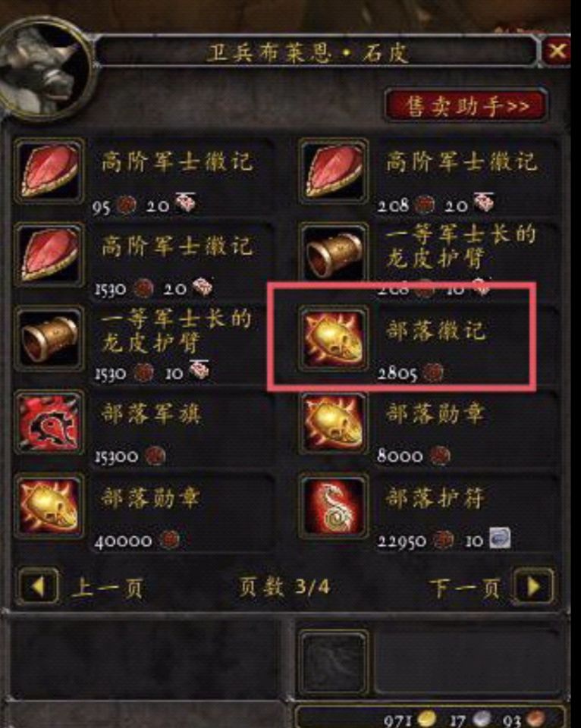The height and width of the screenshot is (728, 581).
Task: Click the 部落护符 item name label
Action: click(x=435, y=498)
